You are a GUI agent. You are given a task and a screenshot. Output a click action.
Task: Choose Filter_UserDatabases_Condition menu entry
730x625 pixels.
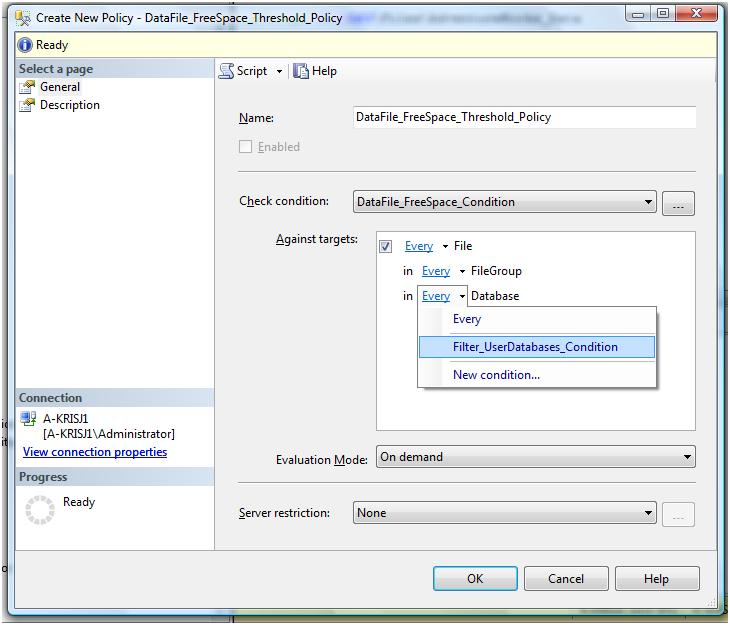(x=537, y=347)
